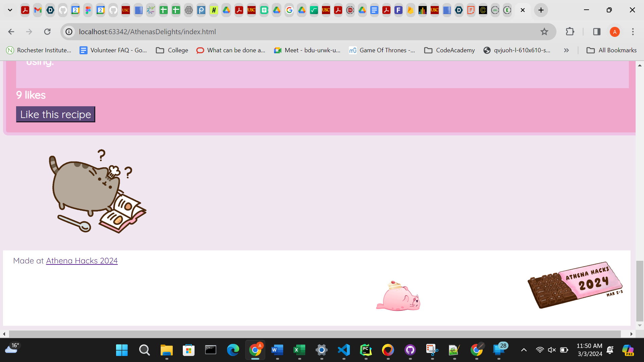
Task: Click the bookmark star icon in address bar
Action: coord(544,32)
